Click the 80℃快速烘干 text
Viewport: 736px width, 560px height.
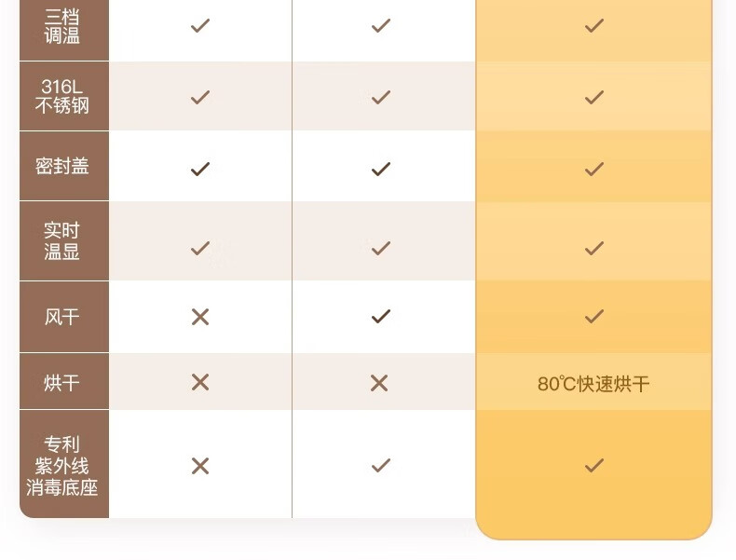(x=593, y=384)
